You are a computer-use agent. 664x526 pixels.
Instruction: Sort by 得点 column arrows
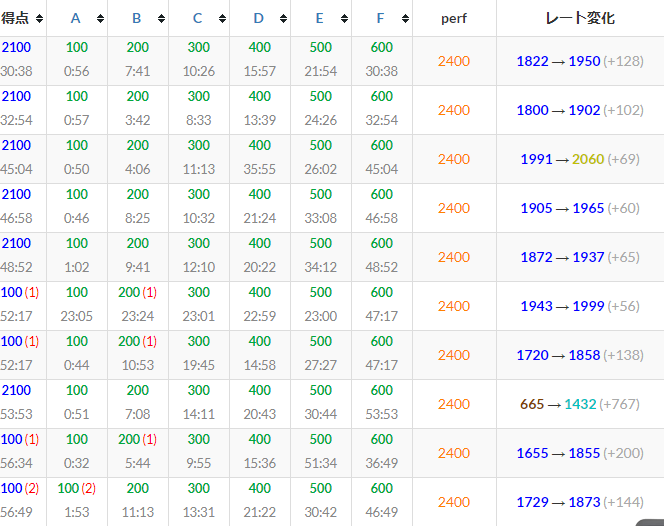[x=39, y=18]
